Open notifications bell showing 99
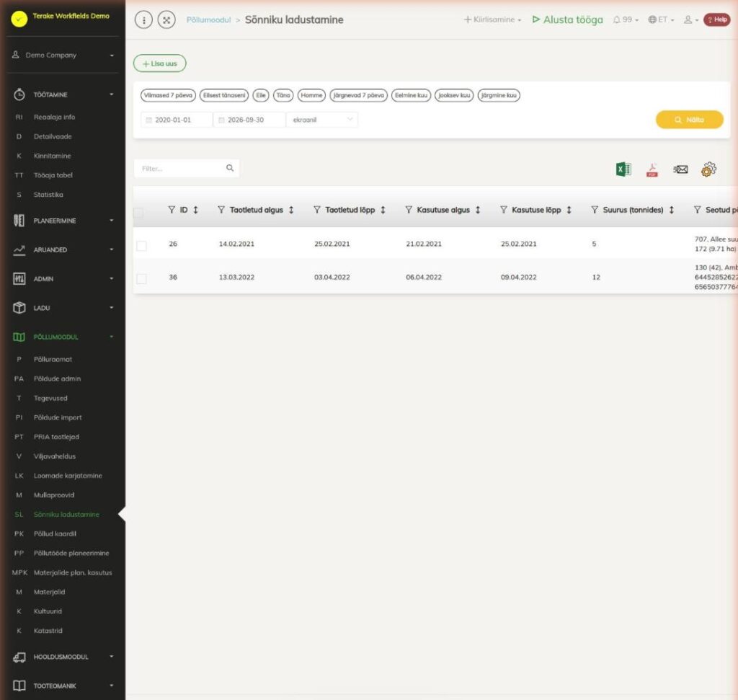738x700 pixels. [626, 19]
